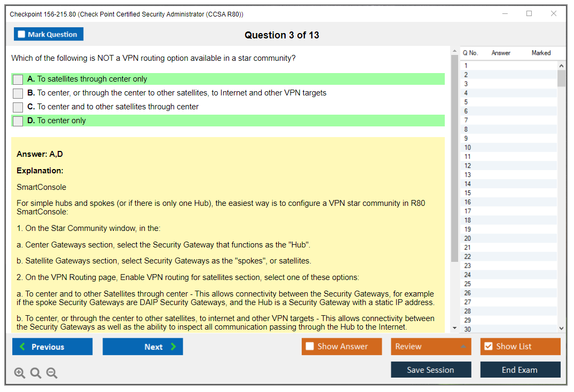Screen dimensions: 574x392
Task: Toggle the Mark Question checkbox
Action: pos(22,34)
